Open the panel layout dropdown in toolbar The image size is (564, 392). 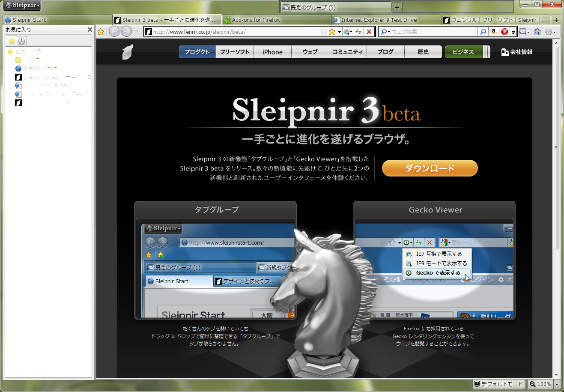pos(524,32)
